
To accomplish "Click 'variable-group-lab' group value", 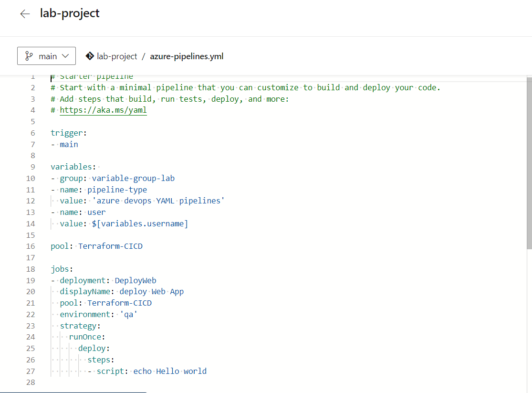I will (x=133, y=178).
